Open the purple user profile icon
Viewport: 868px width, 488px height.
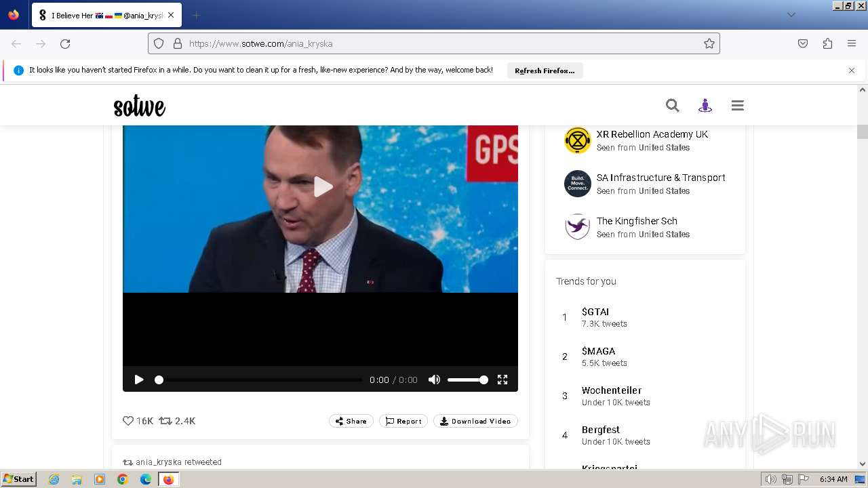coord(705,105)
